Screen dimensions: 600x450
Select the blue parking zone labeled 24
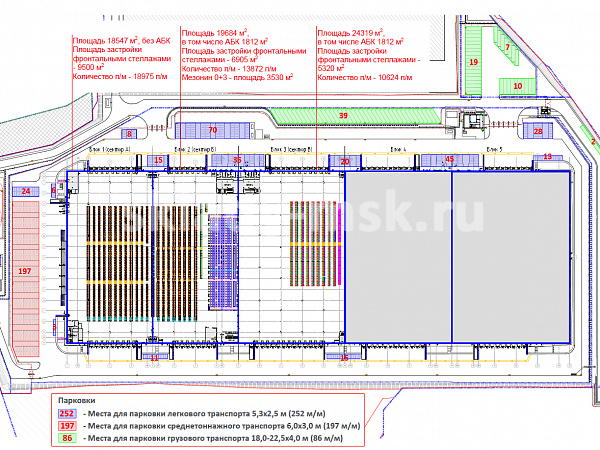26,191
